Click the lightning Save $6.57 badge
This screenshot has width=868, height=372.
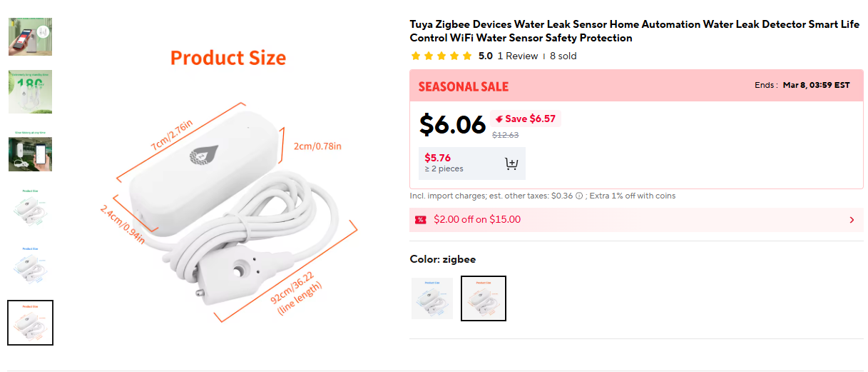526,119
